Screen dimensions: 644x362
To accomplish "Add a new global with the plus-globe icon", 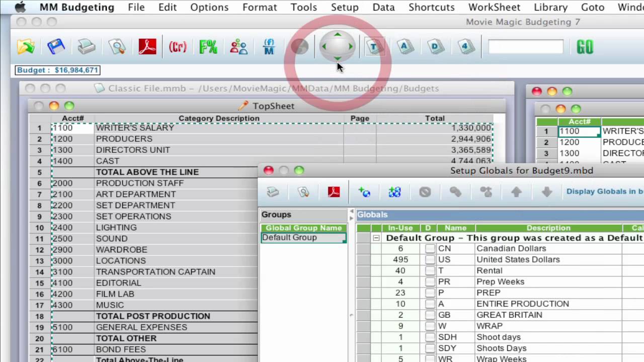I will pos(364,192).
